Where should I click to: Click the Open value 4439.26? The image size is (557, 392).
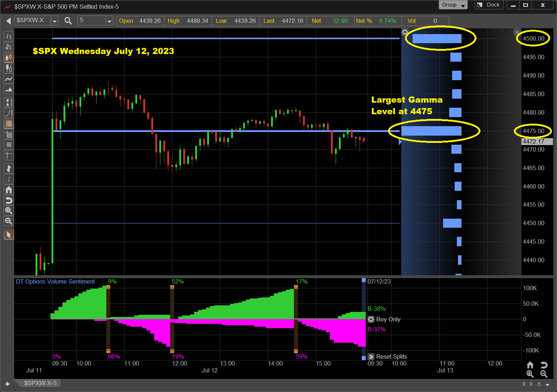(150, 21)
